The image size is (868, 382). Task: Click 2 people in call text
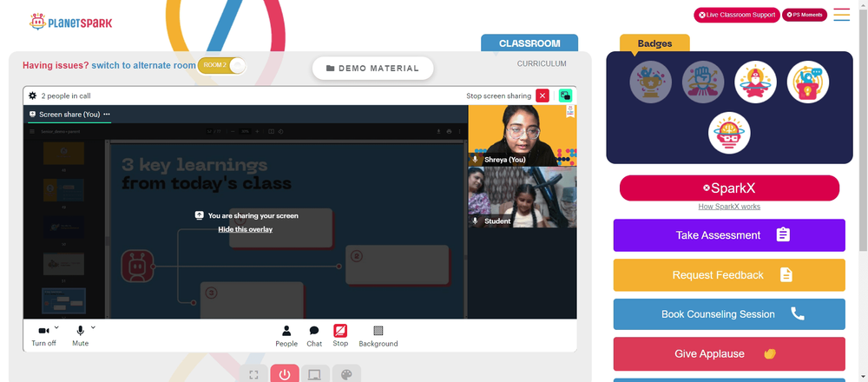(x=66, y=95)
